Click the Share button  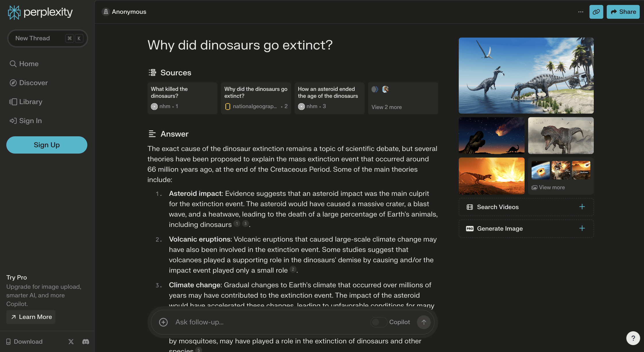[623, 12]
